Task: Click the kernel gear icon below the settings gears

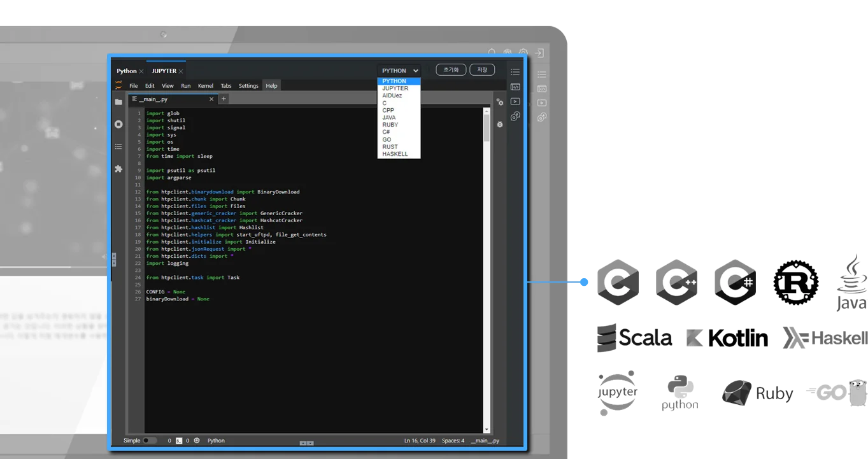Action: (x=500, y=125)
